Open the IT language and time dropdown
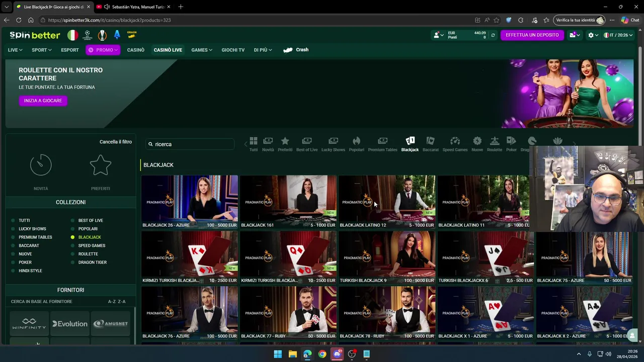This screenshot has width=644, height=362. pyautogui.click(x=618, y=35)
